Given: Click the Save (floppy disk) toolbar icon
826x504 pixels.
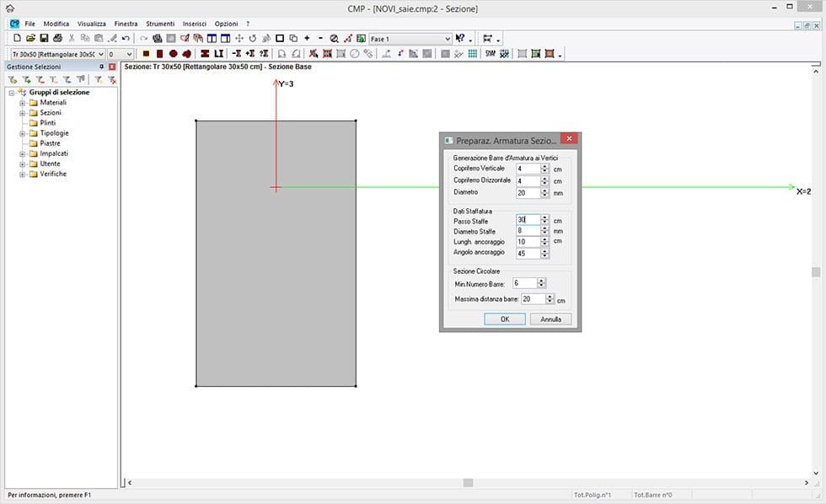Looking at the screenshot, I should [x=44, y=39].
